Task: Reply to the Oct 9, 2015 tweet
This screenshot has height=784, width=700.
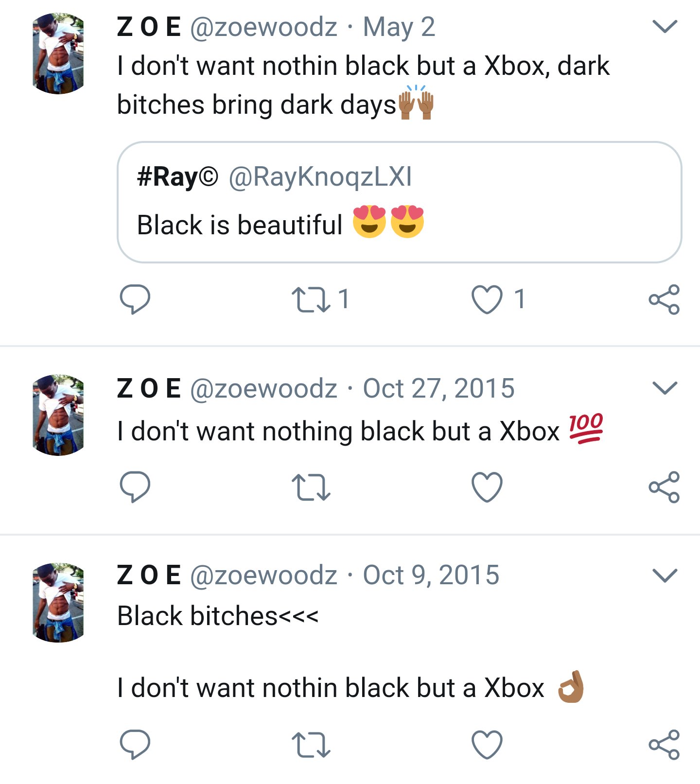Action: click(x=135, y=744)
